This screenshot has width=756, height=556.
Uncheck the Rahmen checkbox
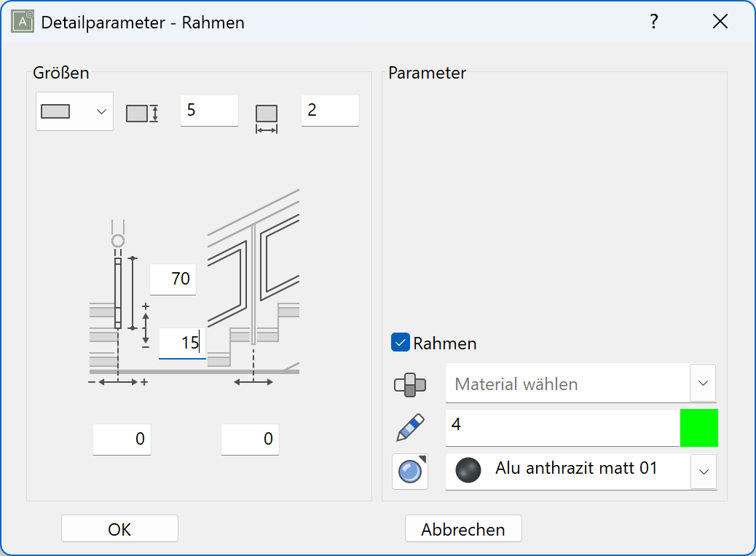[x=401, y=343]
